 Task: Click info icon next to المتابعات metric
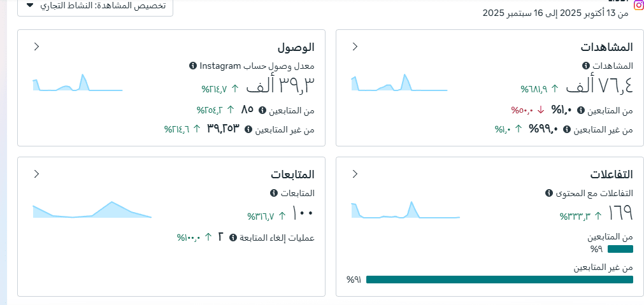click(274, 193)
